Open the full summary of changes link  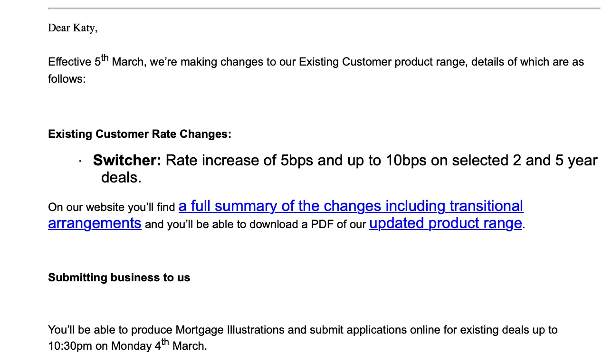pyautogui.click(x=351, y=206)
